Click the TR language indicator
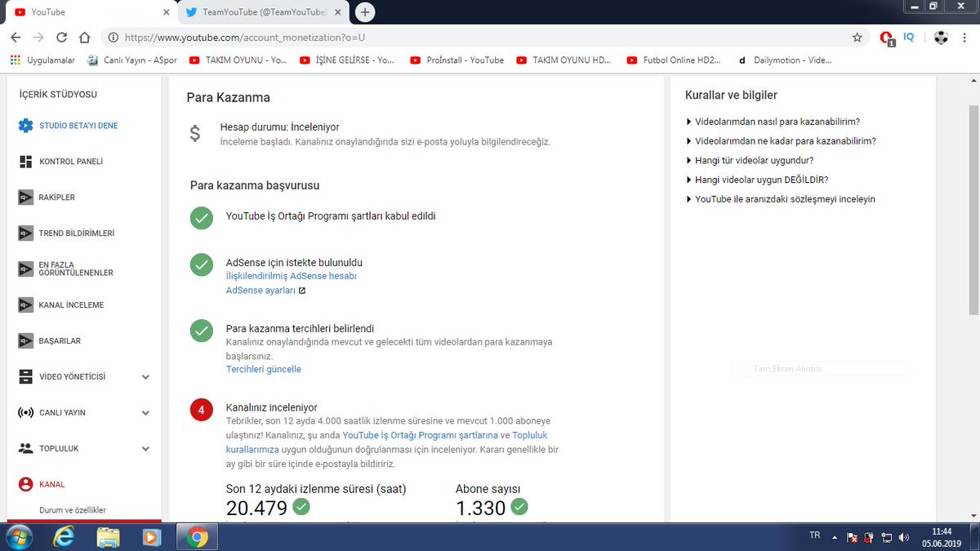The width and height of the screenshot is (980, 551). coord(814,535)
